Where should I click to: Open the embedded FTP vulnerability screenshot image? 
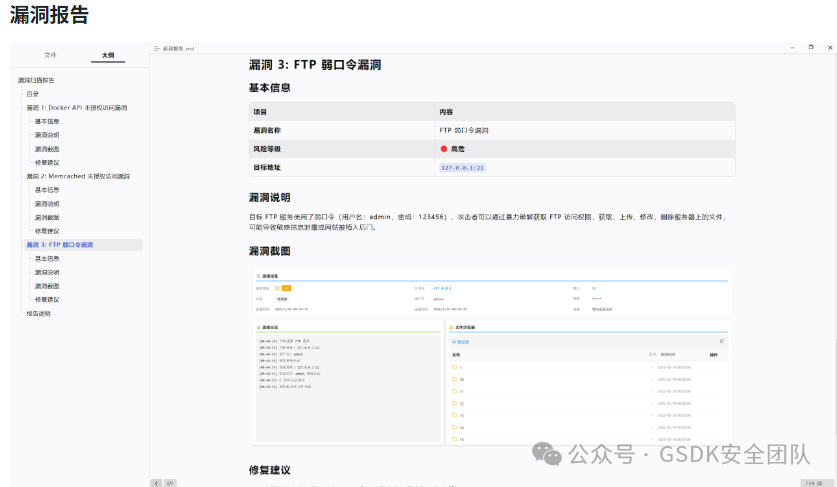click(492, 357)
